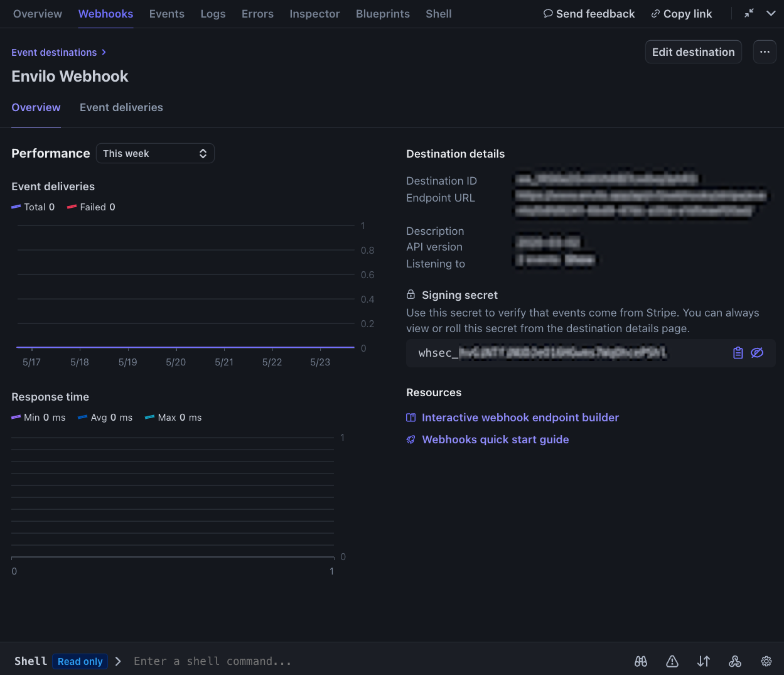Open Shell settings with the gear icon
Image resolution: width=784 pixels, height=675 pixels.
point(766,661)
